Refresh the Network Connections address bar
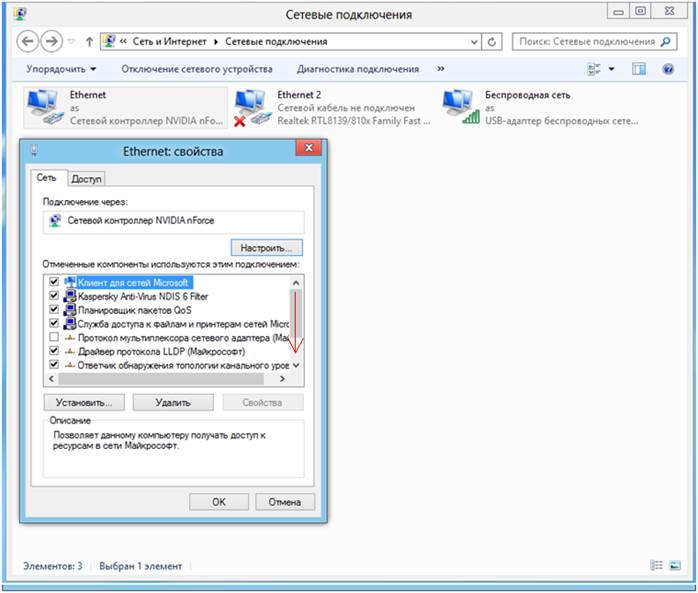 (492, 42)
